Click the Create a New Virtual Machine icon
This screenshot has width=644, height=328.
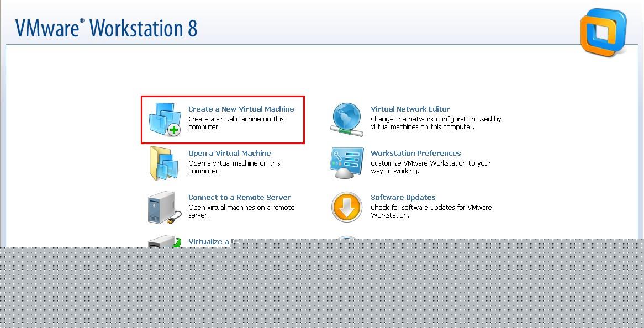165,119
